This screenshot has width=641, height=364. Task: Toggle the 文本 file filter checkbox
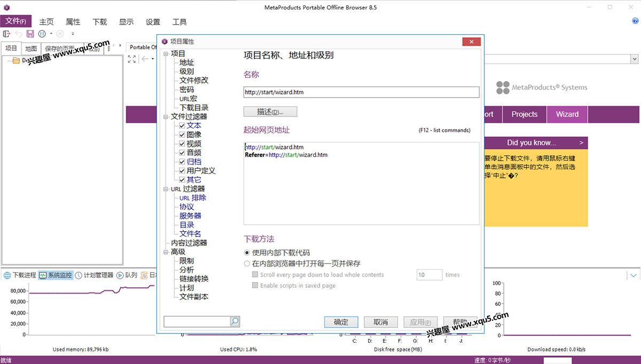pos(182,125)
